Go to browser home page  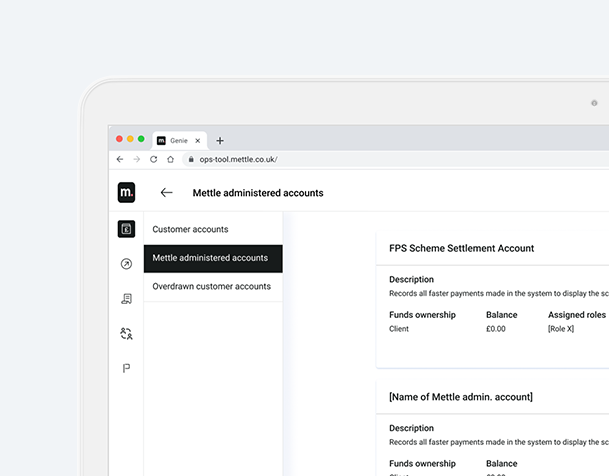pyautogui.click(x=170, y=159)
